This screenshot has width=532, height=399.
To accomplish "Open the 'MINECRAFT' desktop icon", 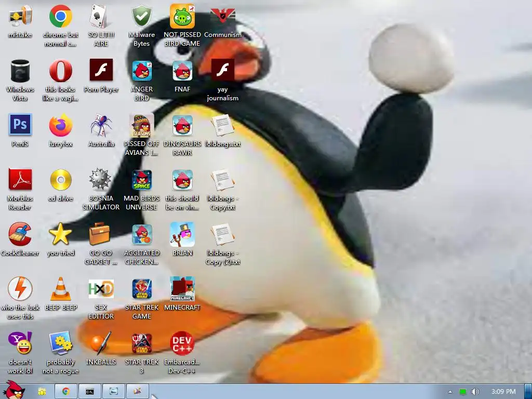I will click(x=182, y=289).
